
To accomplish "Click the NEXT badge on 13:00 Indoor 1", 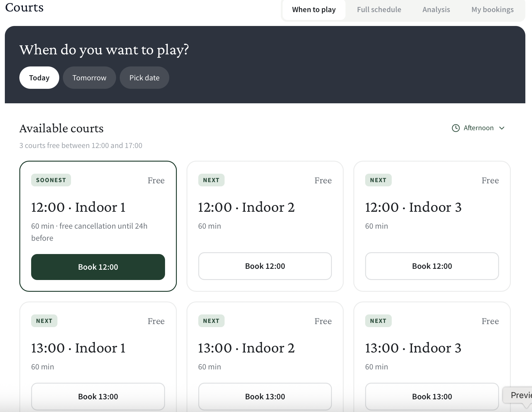I will 44,321.
